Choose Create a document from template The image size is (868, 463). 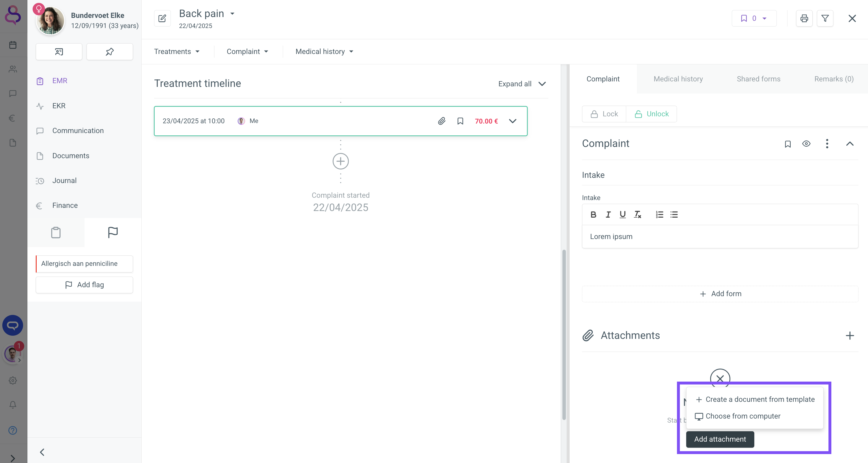click(x=755, y=399)
